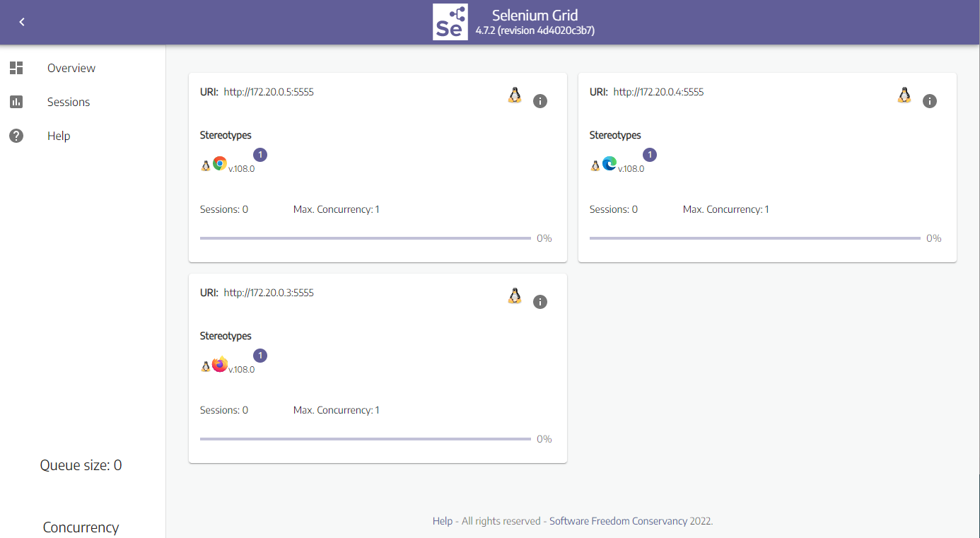
Task: Click the Selenium Se logo
Action: point(450,22)
